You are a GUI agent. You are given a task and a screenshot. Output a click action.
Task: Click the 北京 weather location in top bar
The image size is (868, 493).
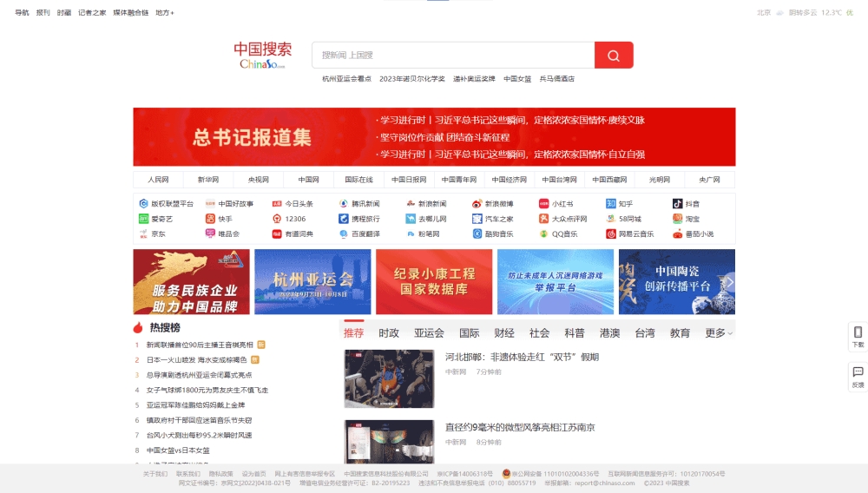pos(764,13)
